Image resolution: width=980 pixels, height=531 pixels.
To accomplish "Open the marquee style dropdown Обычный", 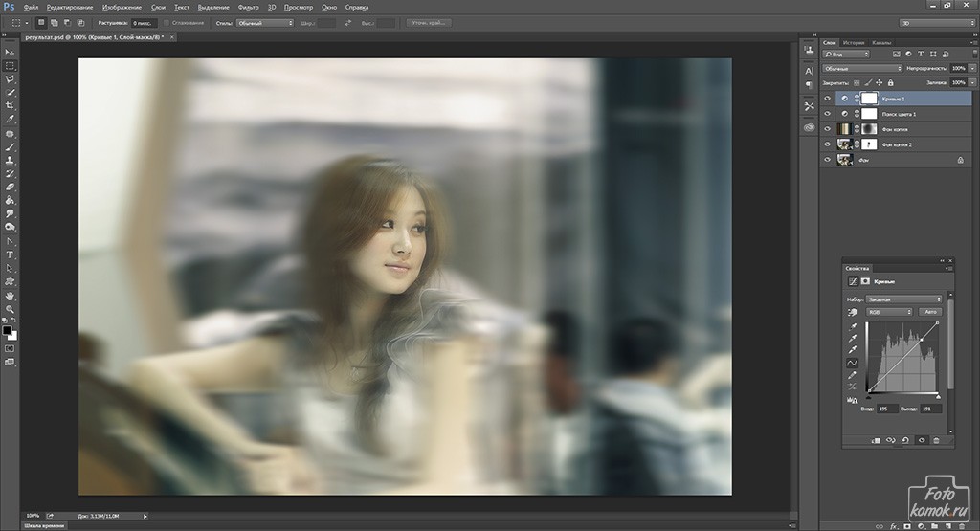I will pos(265,23).
